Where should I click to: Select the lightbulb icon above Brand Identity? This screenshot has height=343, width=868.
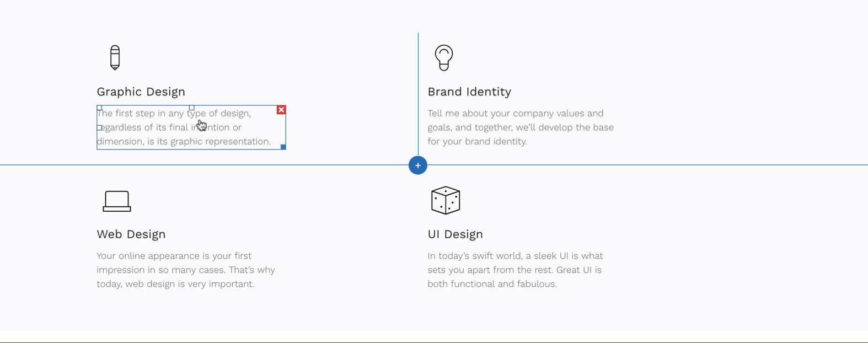click(x=444, y=57)
